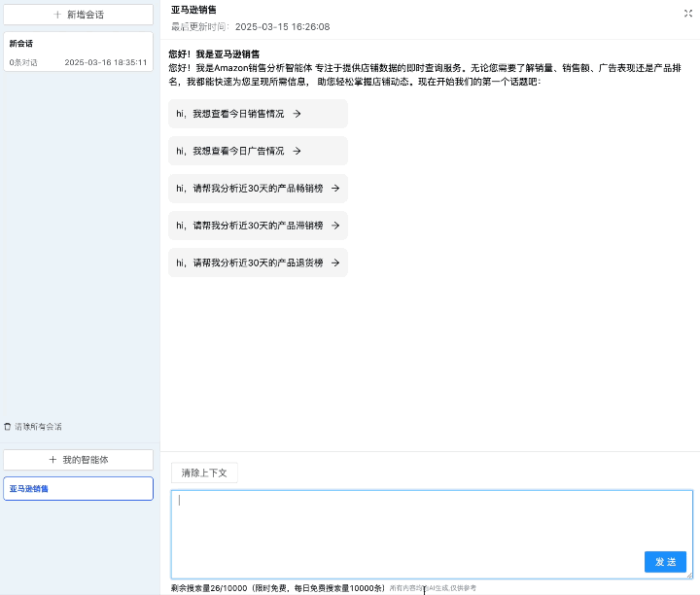The width and height of the screenshot is (700, 595).
Task: Click the fullscreen expand icon at top right
Action: [688, 14]
